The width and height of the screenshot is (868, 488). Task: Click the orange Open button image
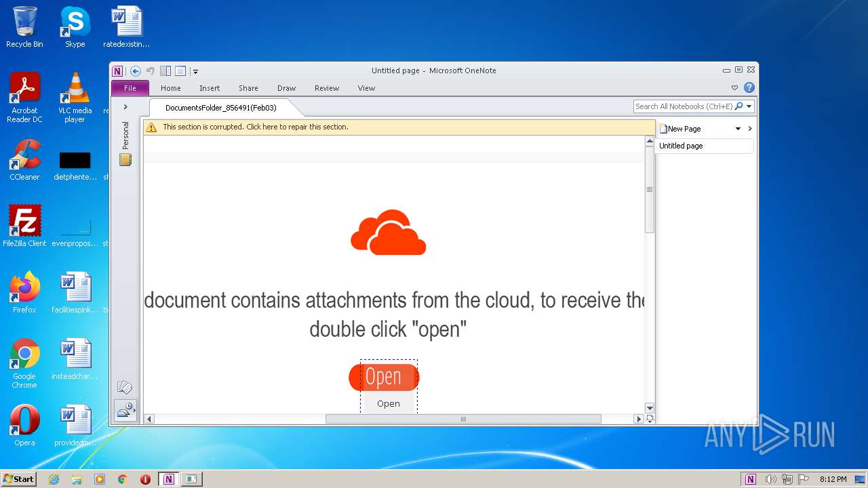(384, 377)
